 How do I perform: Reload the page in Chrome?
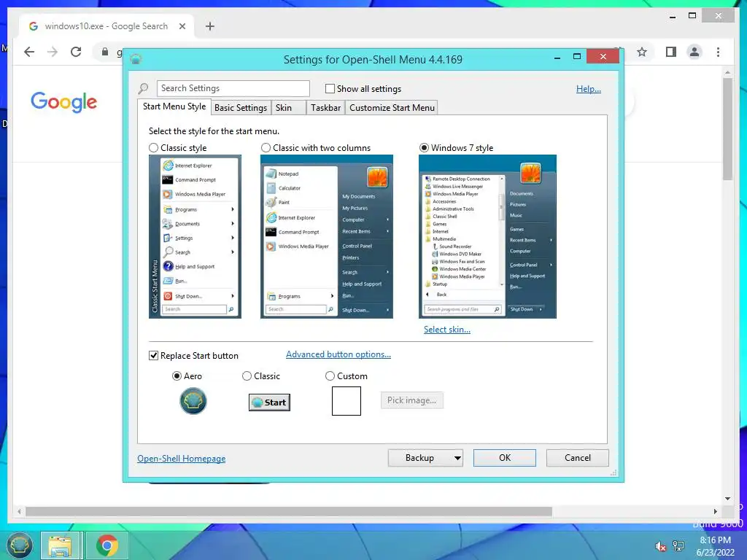[x=76, y=52]
